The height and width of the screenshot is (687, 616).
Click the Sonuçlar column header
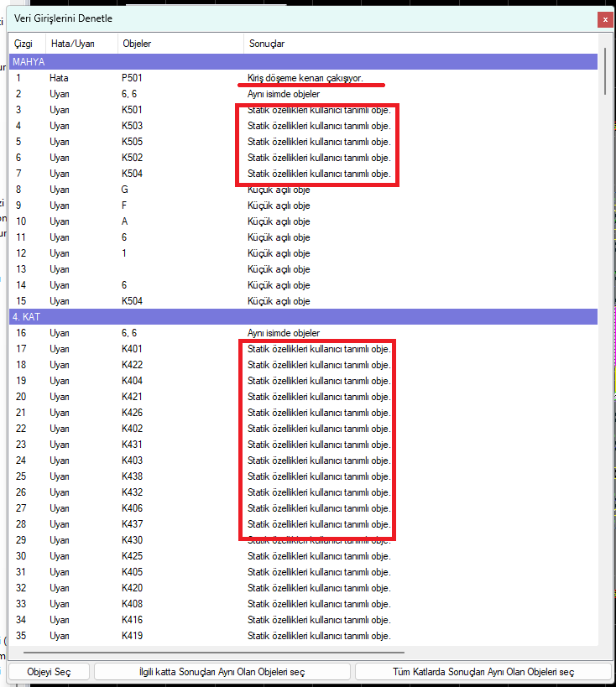tap(267, 44)
